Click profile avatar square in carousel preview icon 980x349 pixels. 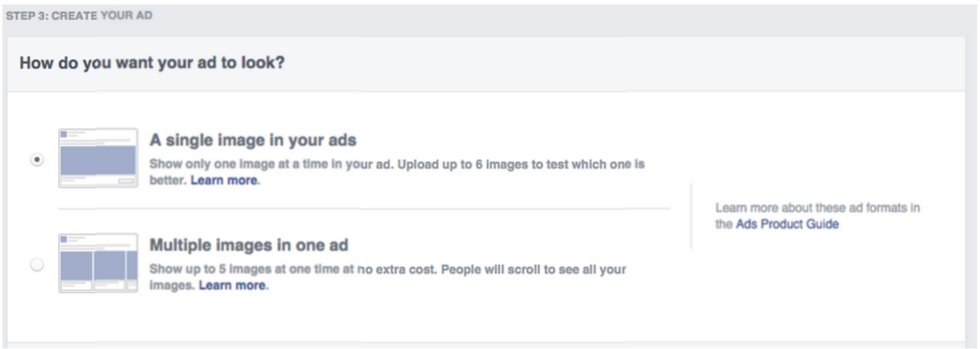click(64, 239)
